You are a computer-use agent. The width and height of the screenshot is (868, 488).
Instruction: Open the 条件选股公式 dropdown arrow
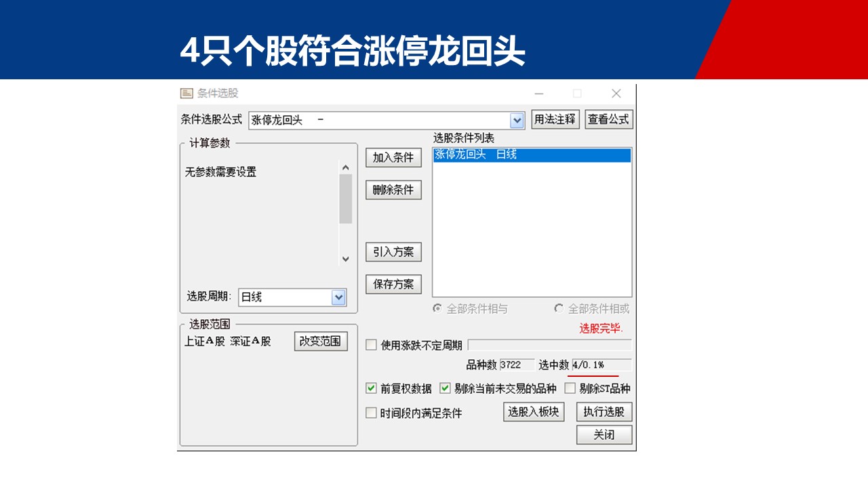(x=517, y=121)
